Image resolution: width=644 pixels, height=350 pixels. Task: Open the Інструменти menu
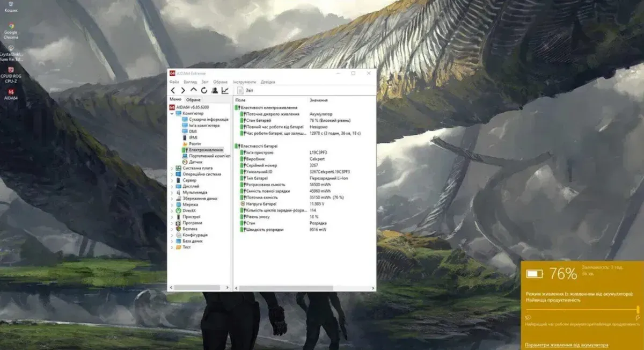244,82
